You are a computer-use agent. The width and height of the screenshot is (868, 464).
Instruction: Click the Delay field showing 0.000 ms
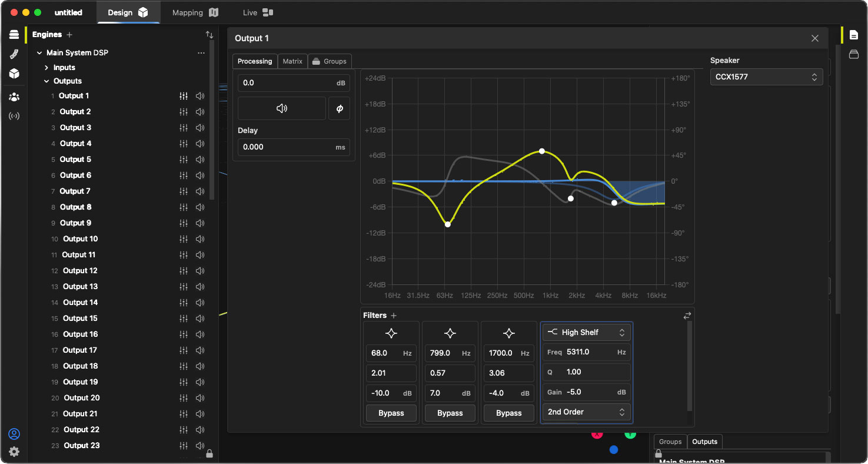(294, 147)
